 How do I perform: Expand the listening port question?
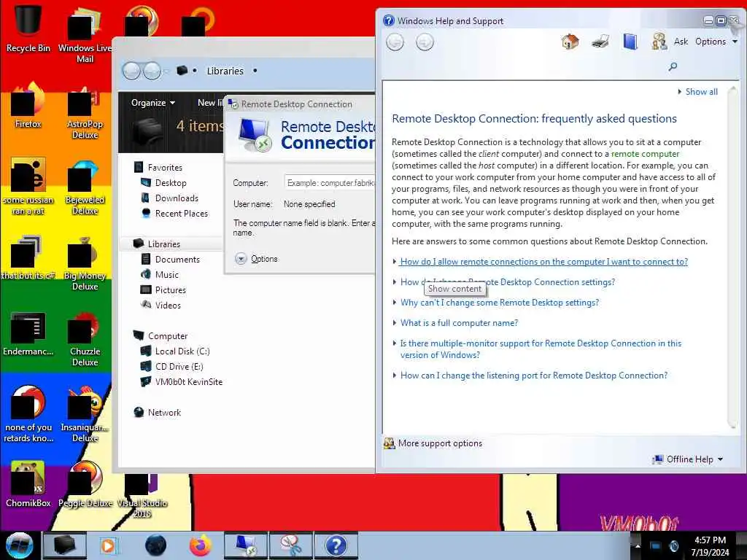click(x=533, y=376)
